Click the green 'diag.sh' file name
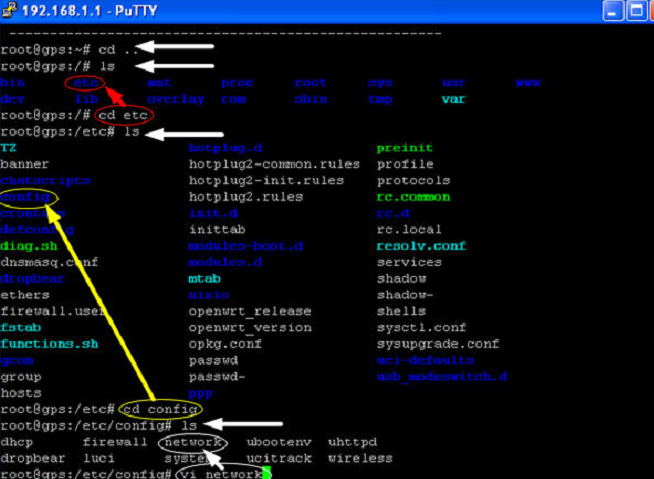654x479 pixels. pos(29,246)
